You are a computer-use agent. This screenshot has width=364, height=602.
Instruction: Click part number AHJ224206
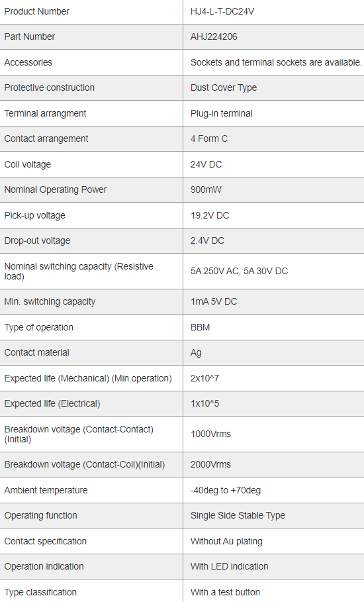(x=214, y=37)
